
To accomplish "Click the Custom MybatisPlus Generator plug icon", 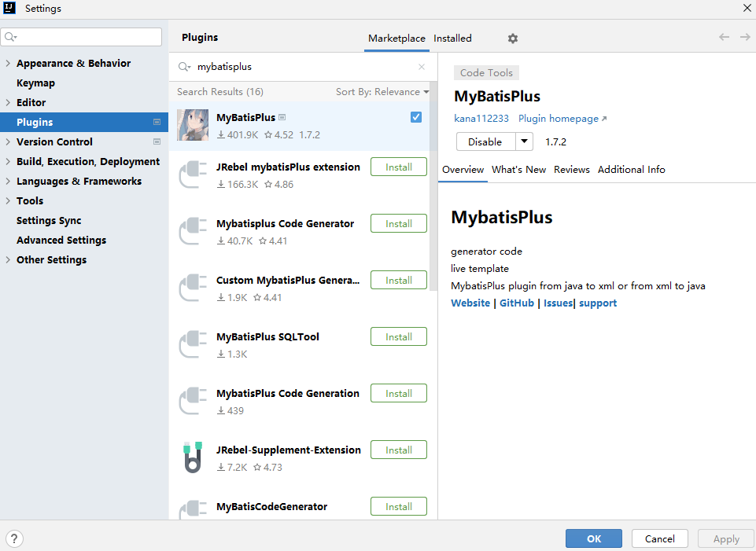I will point(193,288).
